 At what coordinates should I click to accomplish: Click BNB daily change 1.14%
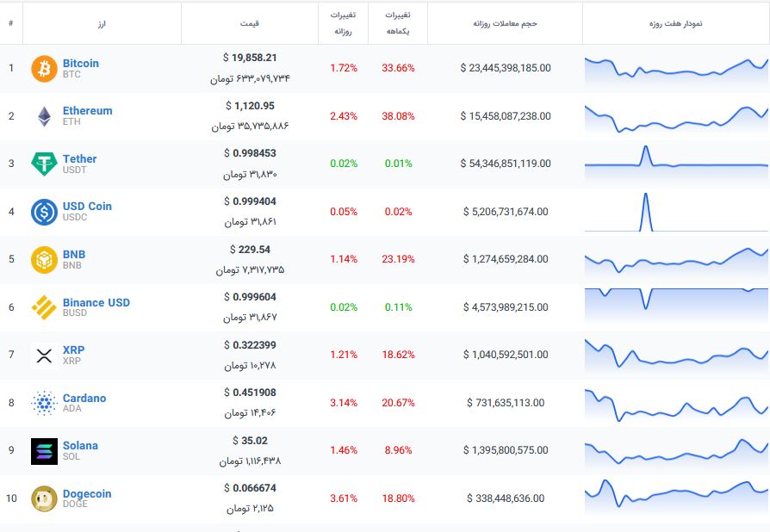click(x=344, y=259)
